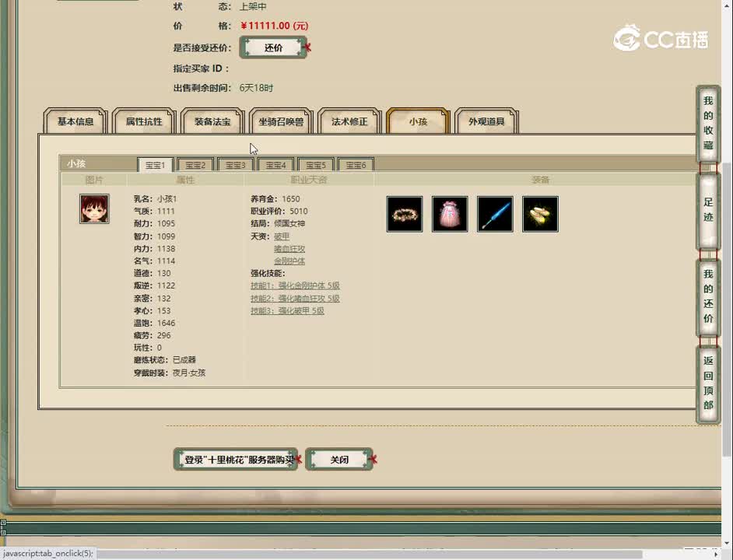Viewport: 733px width, 560px height.
Task: Switch to the 坐骑召唤兽 tab
Action: pyautogui.click(x=281, y=121)
